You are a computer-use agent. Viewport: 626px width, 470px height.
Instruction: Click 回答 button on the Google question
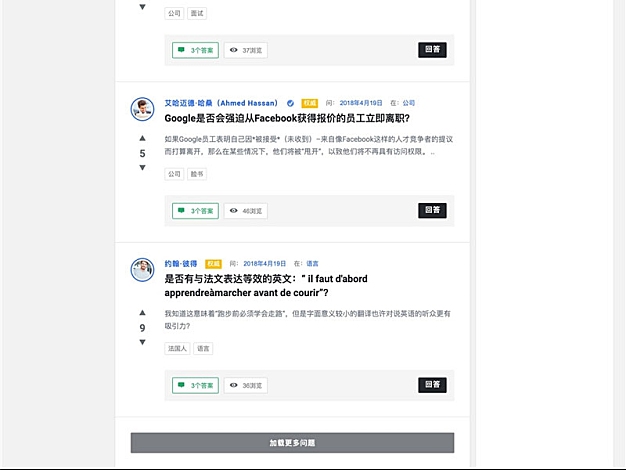click(x=432, y=210)
